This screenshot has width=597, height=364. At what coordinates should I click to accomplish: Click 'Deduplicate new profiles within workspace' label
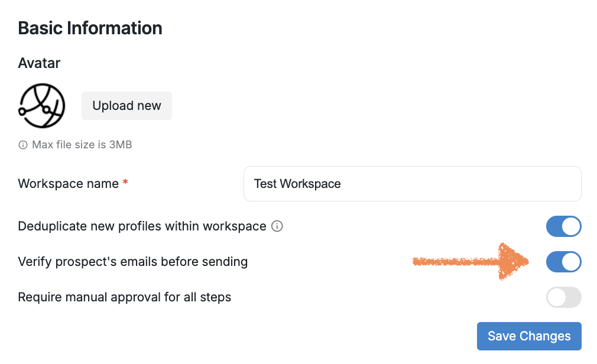(142, 226)
